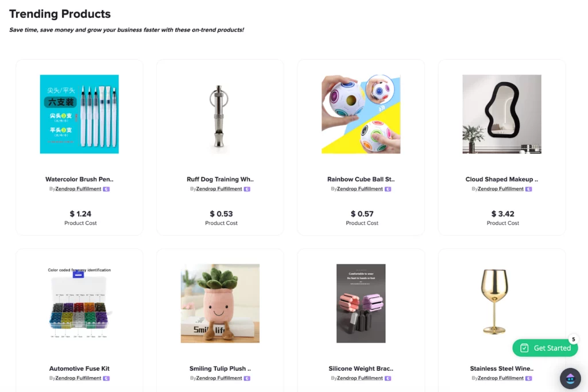Open the Watercolor Brush Pen product image
Viewport: 588px width, 392px height.
79,114
